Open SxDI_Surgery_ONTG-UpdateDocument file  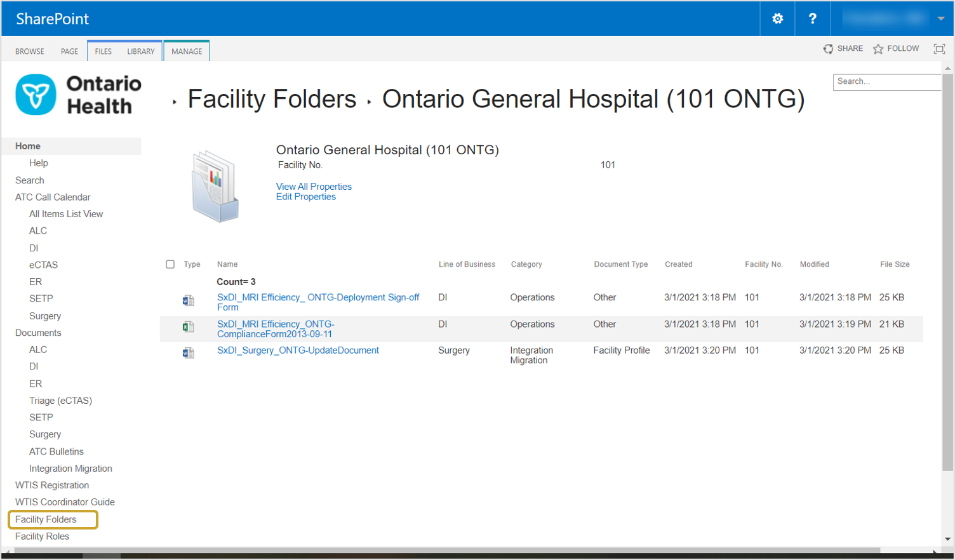pos(298,350)
